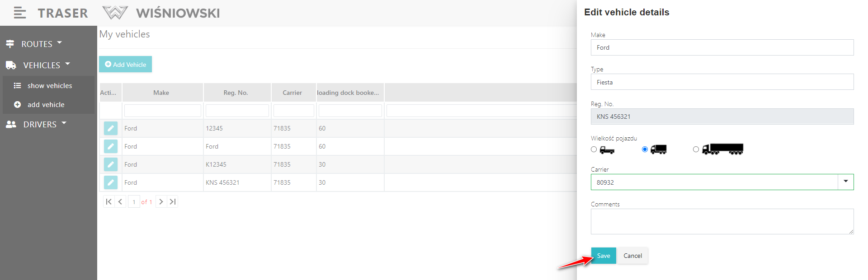Image resolution: width=868 pixels, height=280 pixels.
Task: Click the Add Vehicle button
Action: click(x=125, y=65)
